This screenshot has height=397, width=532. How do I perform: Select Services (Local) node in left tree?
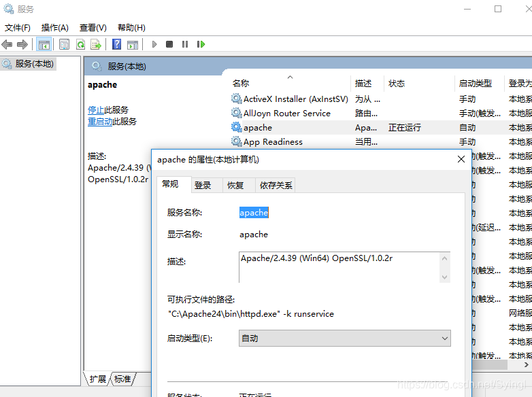(x=28, y=64)
